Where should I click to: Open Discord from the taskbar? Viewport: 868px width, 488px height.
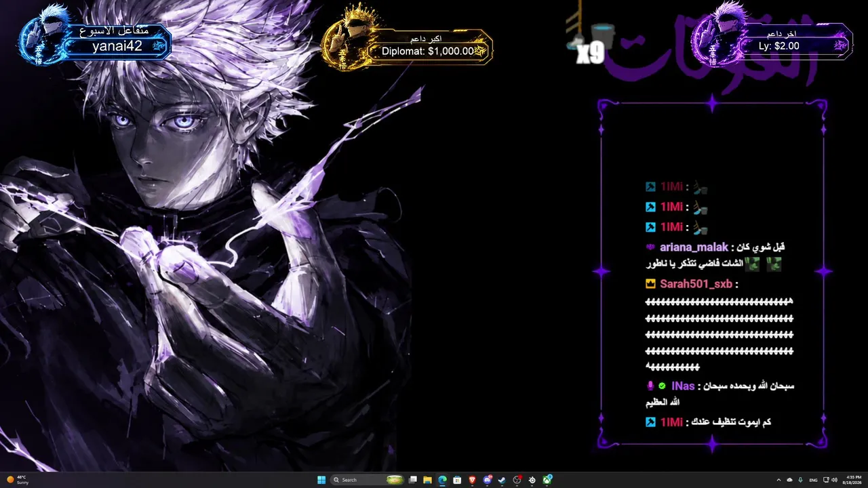click(x=488, y=480)
